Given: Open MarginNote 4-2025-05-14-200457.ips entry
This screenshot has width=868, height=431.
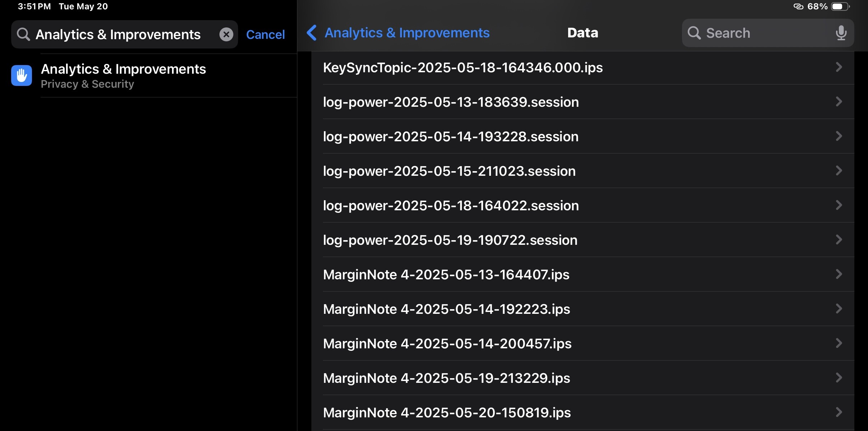Looking at the screenshot, I should point(447,344).
